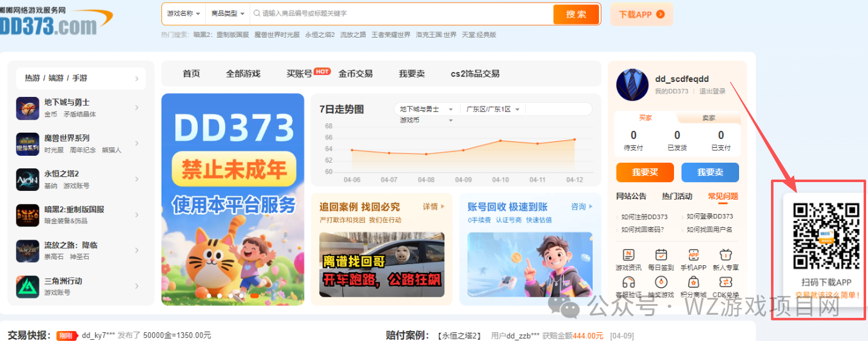Open the 游戏资讯 news icon

click(629, 255)
